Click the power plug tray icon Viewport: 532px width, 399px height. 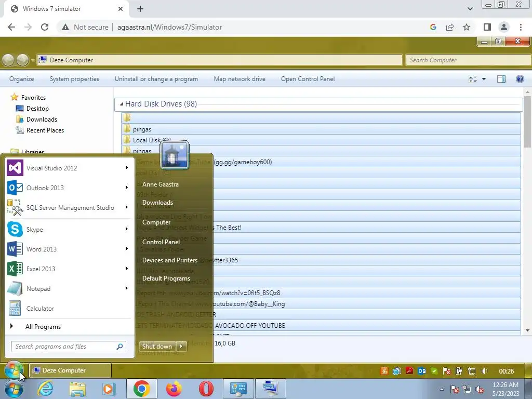[x=459, y=371]
